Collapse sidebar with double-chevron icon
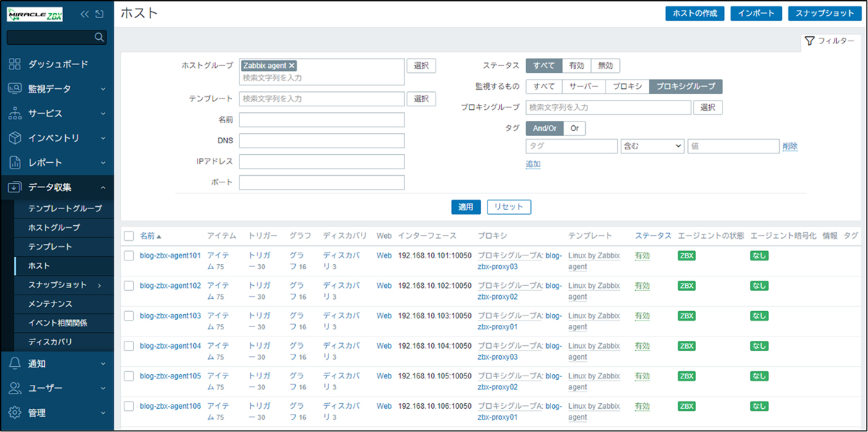The width and height of the screenshot is (868, 432). click(85, 14)
